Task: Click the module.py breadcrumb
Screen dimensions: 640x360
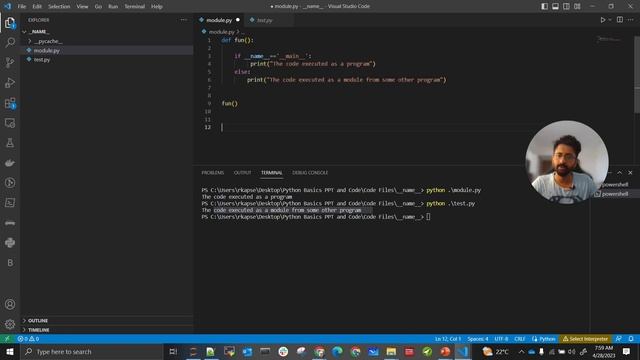Action: click(x=221, y=31)
